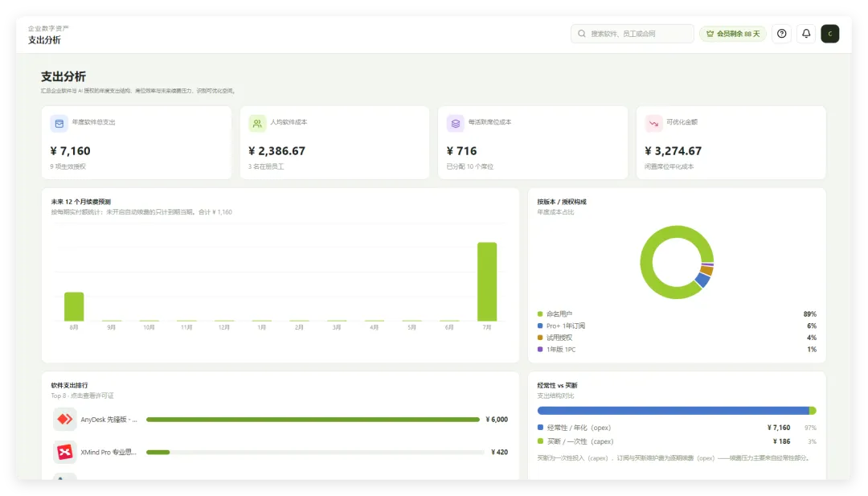The width and height of the screenshot is (868, 496).
Task: Open the AnyDesk ¥ 6,000 ranking row
Action: 280,419
